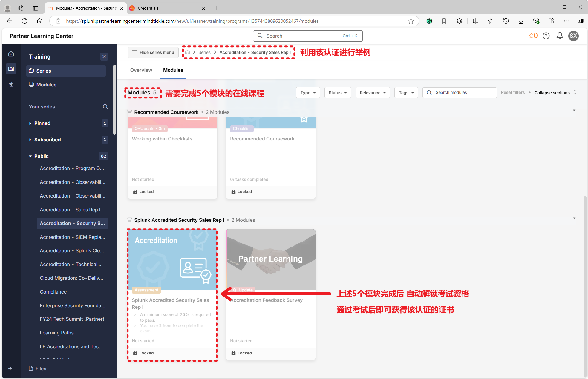The image size is (588, 379).
Task: Open notifications via the bell icon
Action: pyautogui.click(x=560, y=36)
